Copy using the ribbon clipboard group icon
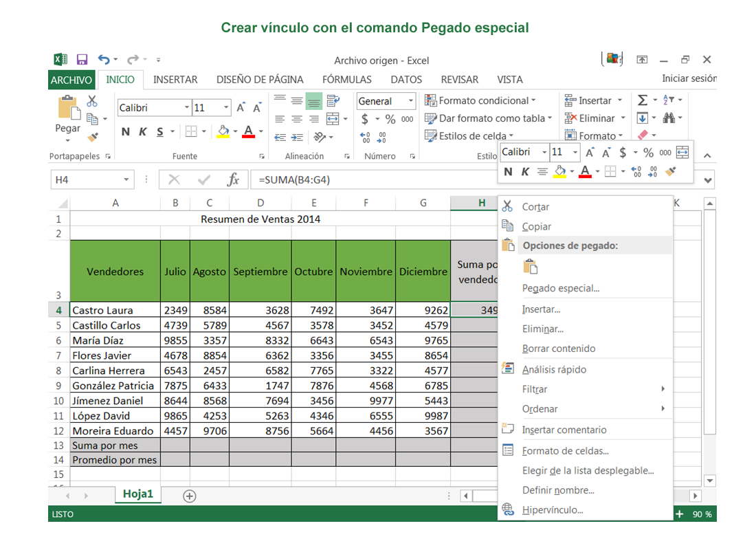 point(92,118)
